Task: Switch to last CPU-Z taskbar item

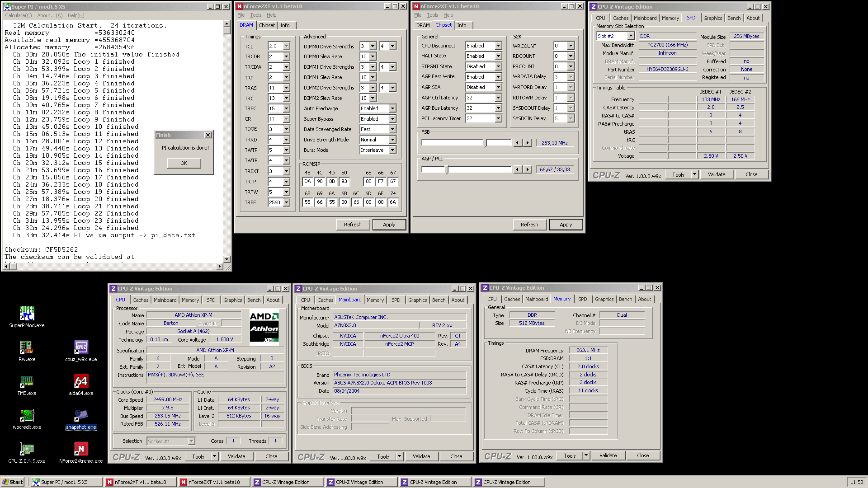Action: (509, 482)
